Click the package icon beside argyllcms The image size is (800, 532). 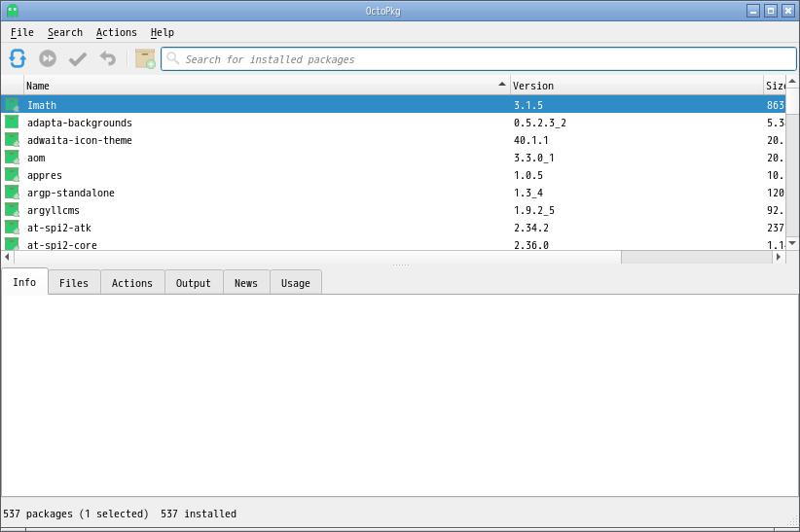pos(12,210)
